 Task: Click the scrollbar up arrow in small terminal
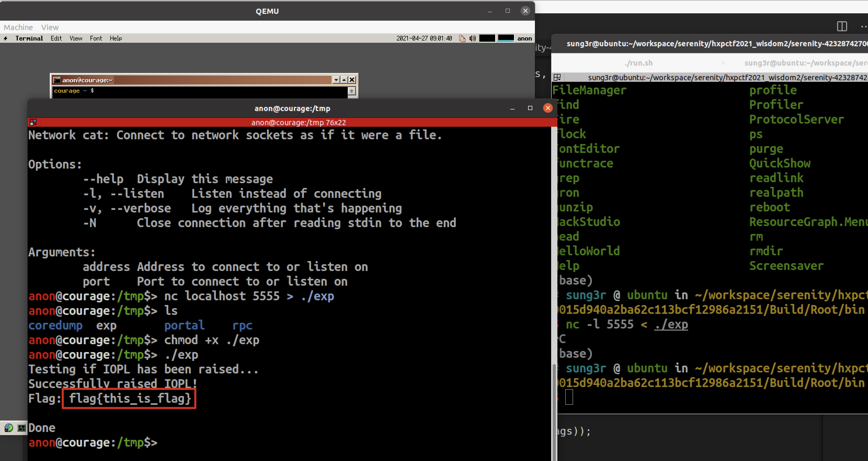point(351,91)
